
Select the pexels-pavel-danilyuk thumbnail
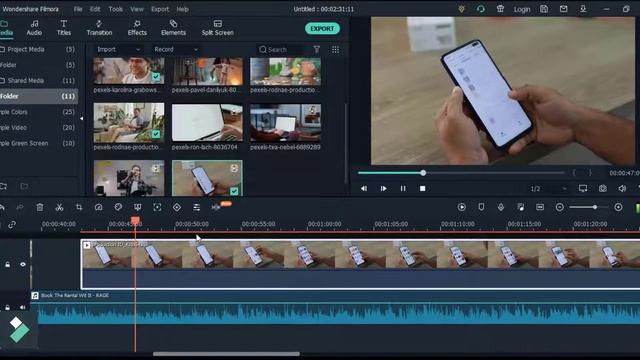(x=207, y=71)
